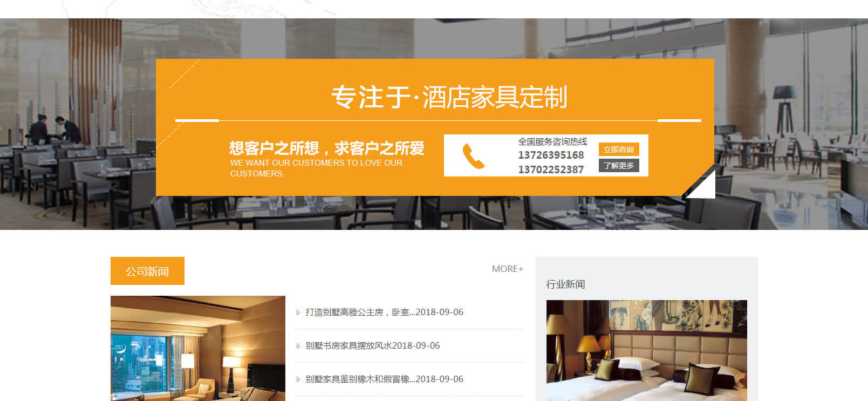Select the 公司新闻 tab
Viewport: 868px width, 401px height.
pyautogui.click(x=147, y=271)
